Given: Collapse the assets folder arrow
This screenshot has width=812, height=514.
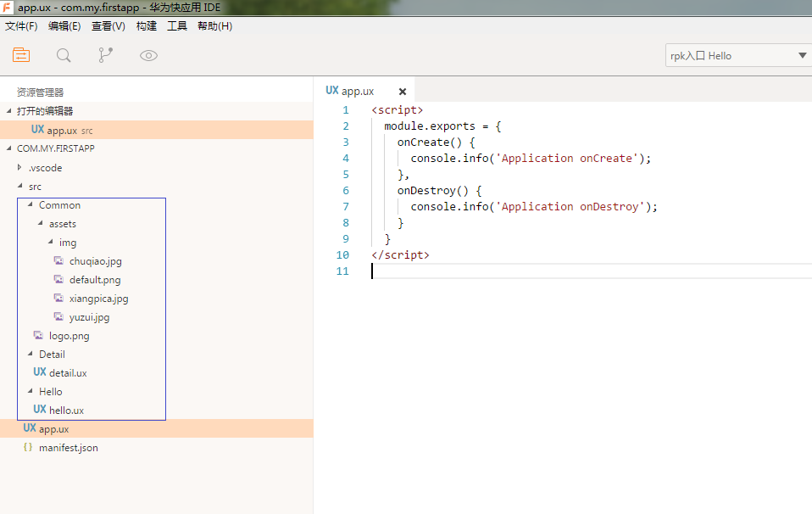Looking at the screenshot, I should pos(41,223).
